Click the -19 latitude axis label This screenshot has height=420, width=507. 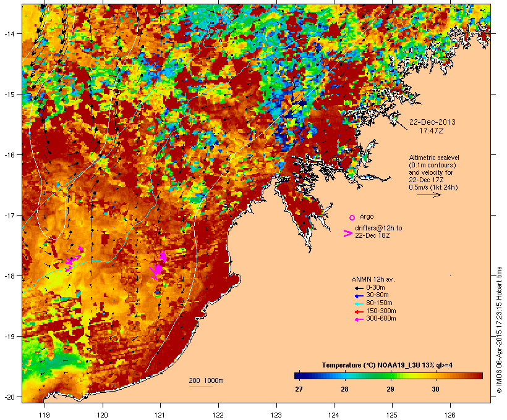coord(9,337)
